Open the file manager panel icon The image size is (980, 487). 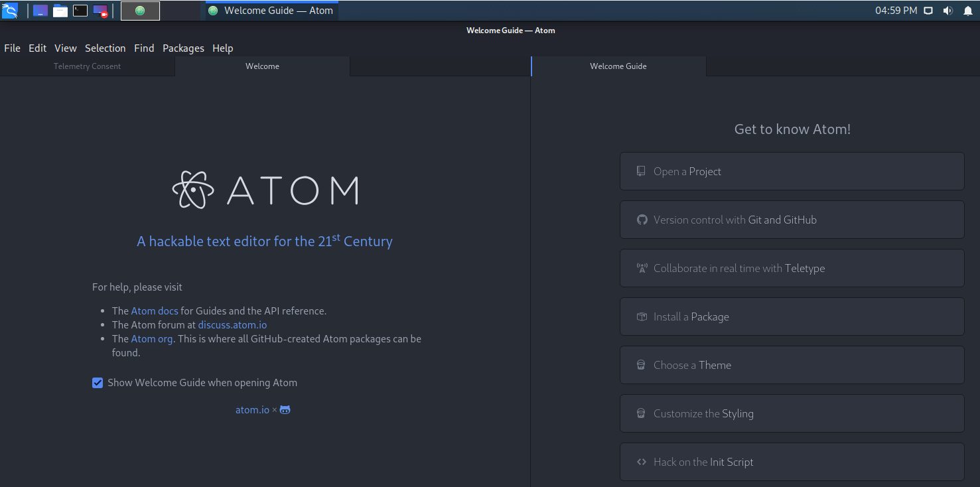[x=60, y=11]
